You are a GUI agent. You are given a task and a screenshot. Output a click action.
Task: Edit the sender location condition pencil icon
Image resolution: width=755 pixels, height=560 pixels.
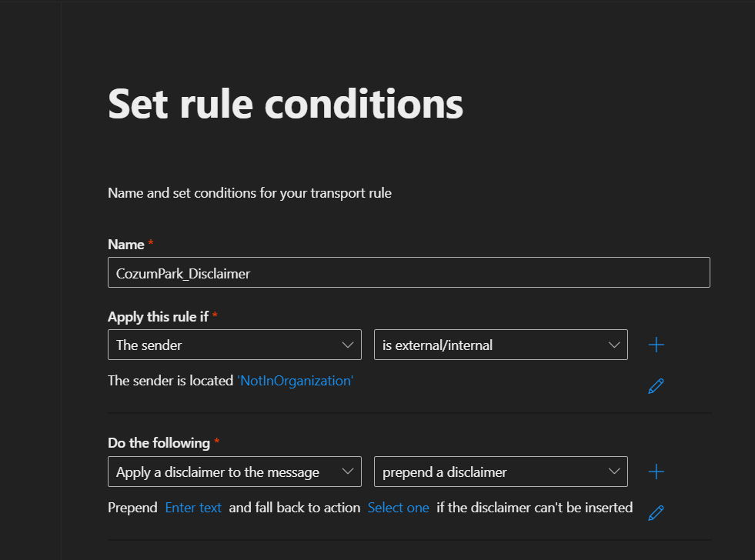click(656, 385)
